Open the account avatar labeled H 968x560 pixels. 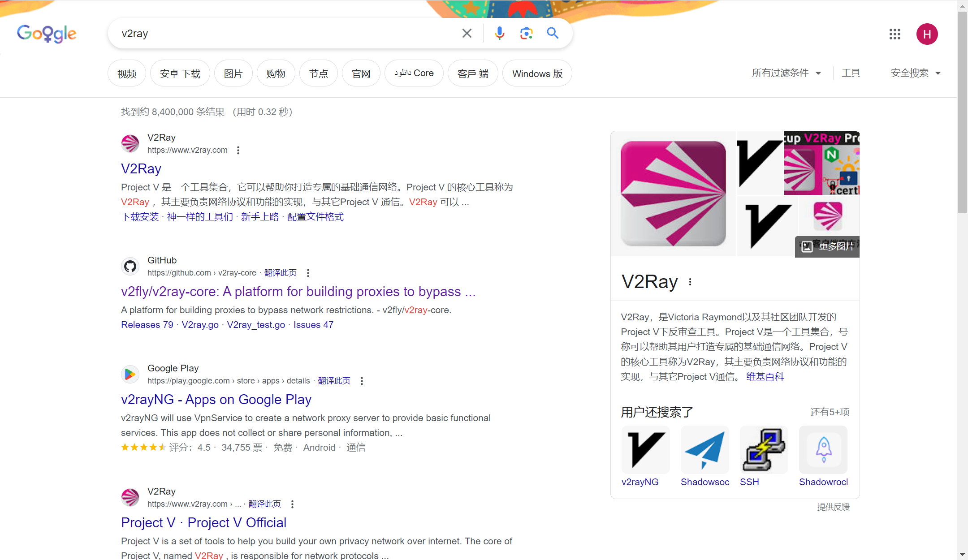(x=927, y=34)
